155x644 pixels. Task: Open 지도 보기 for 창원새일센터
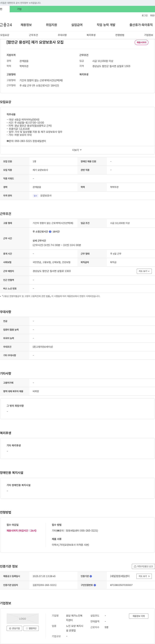tap(144, 576)
